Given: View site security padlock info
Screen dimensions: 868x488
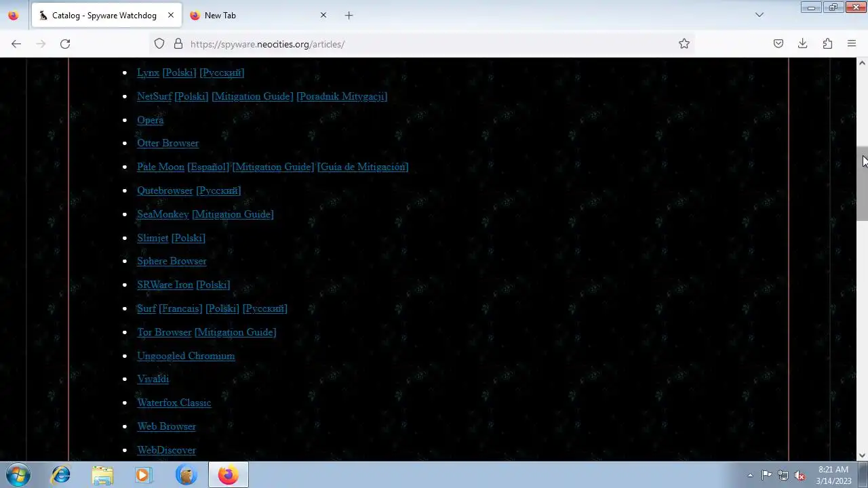Looking at the screenshot, I should [178, 43].
